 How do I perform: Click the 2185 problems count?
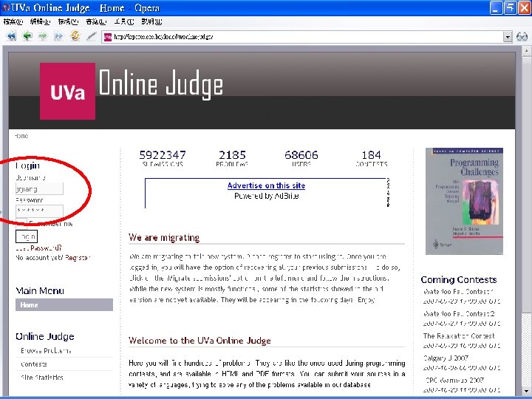coord(232,155)
